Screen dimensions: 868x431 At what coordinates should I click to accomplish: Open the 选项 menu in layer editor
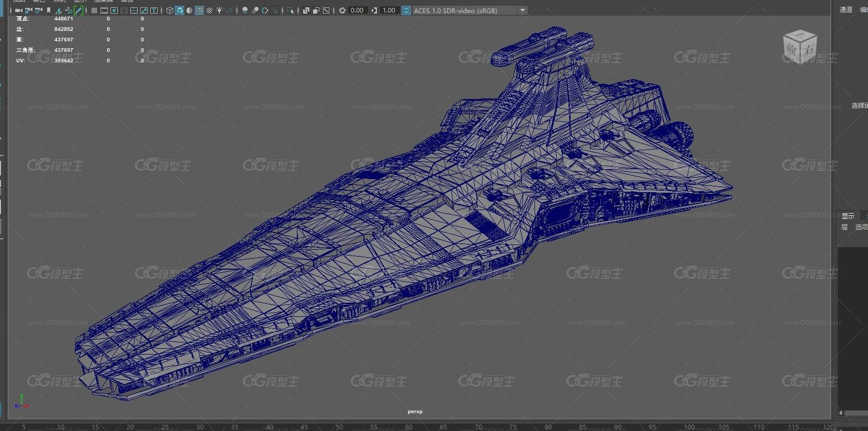point(862,227)
